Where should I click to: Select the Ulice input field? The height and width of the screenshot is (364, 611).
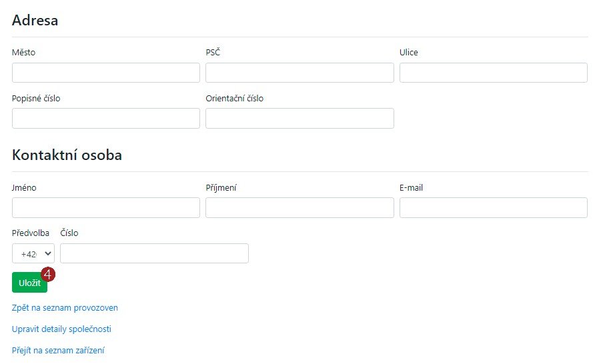[493, 73]
